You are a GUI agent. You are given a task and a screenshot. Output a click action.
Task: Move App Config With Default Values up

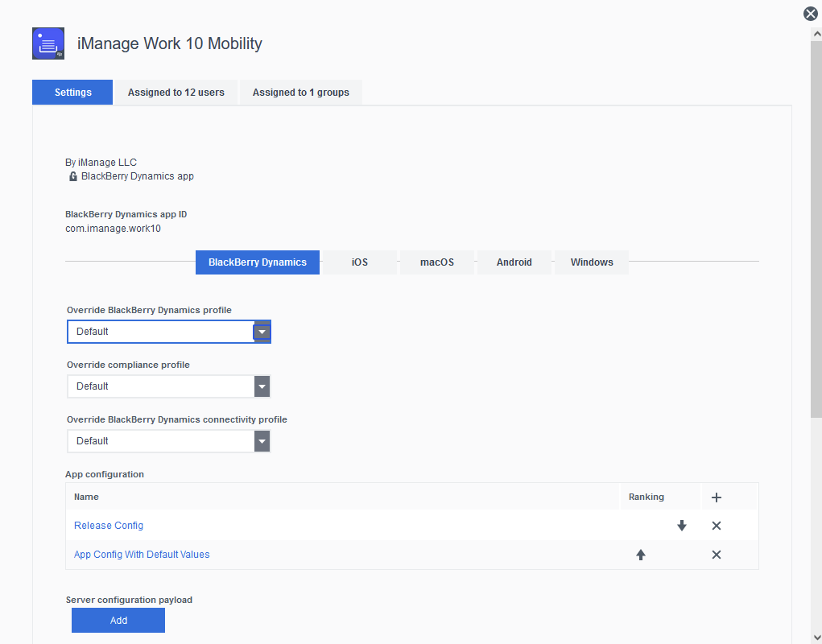point(641,555)
